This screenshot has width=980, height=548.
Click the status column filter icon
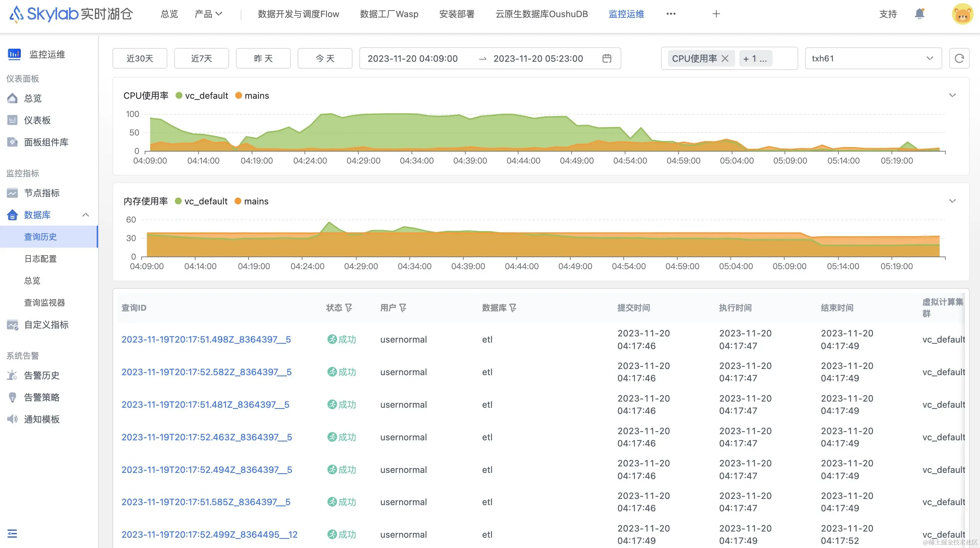348,308
